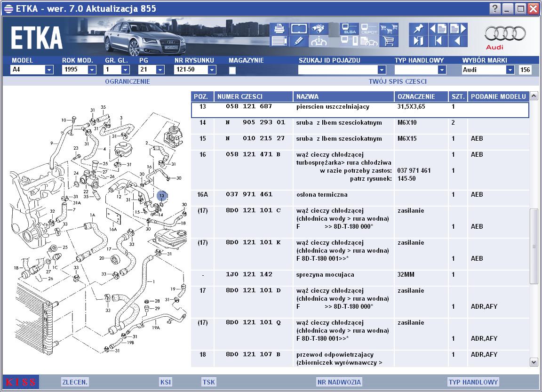Click the pencil edit icon
The width and height of the screenshot is (542, 392).
(299, 41)
